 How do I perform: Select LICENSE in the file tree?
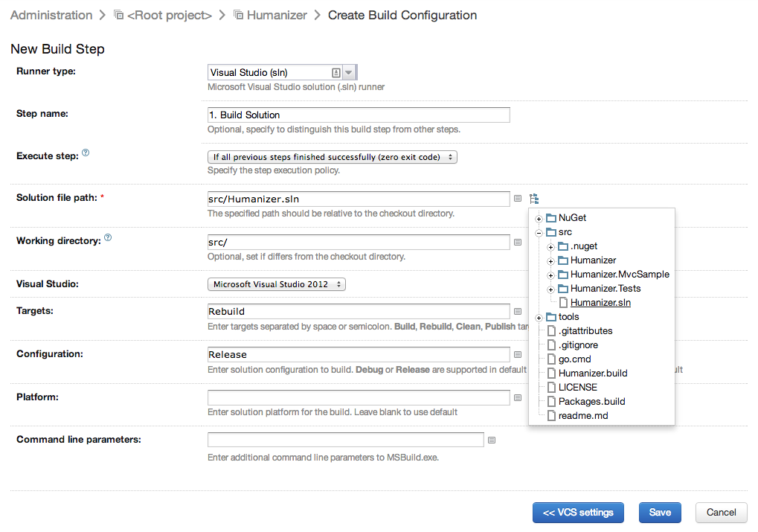point(578,388)
